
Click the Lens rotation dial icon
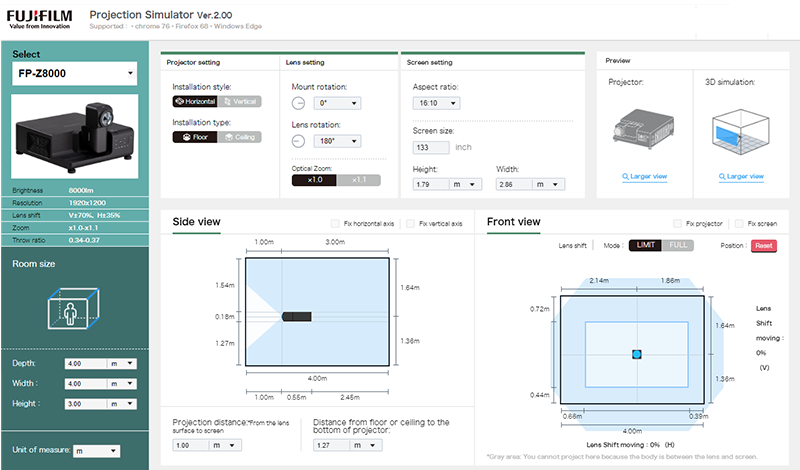point(298,141)
